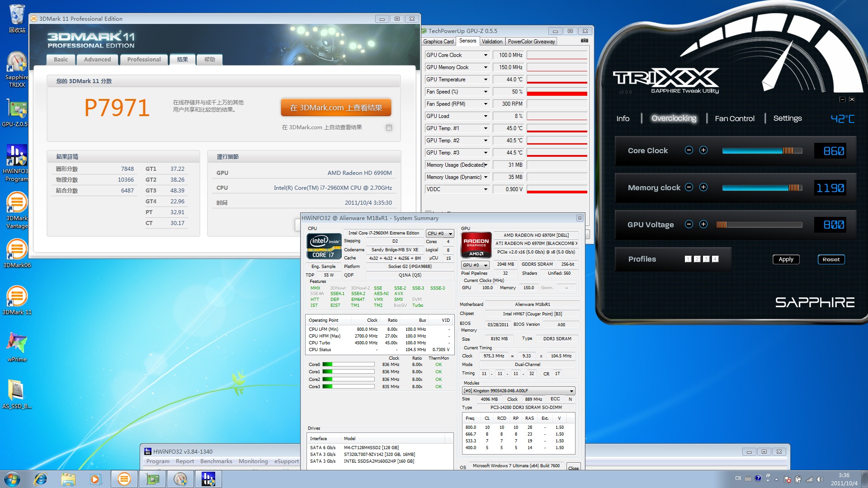Decrease Memory clock with minus icon
The width and height of the screenshot is (868, 488).
689,188
